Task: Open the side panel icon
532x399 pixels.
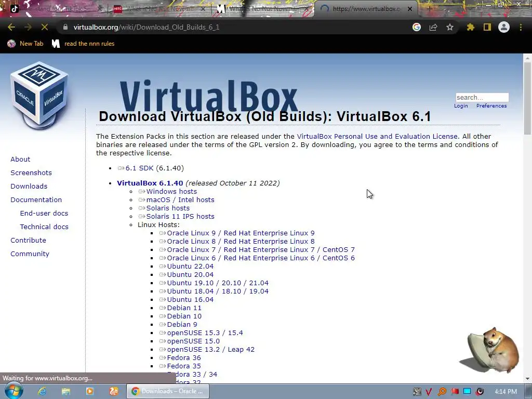Action: (487, 27)
